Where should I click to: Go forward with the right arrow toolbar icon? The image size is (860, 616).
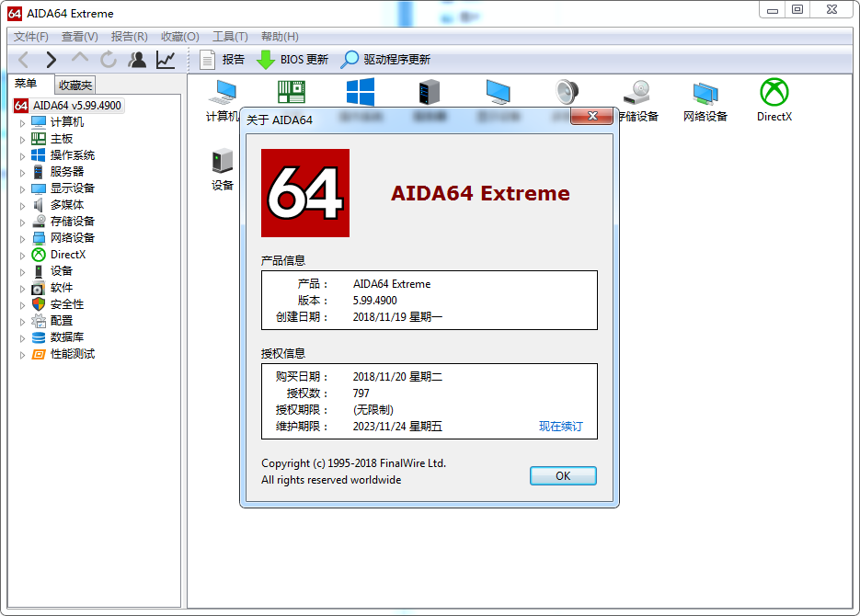coord(51,59)
